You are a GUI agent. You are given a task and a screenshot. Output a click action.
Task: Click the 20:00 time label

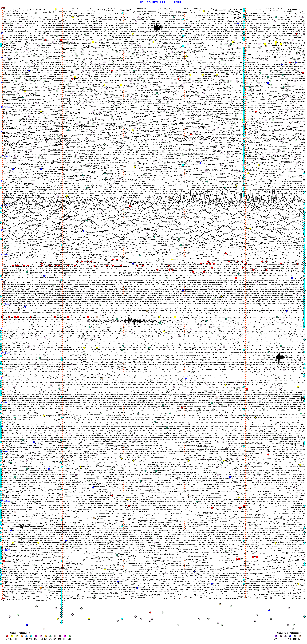[8, 501]
